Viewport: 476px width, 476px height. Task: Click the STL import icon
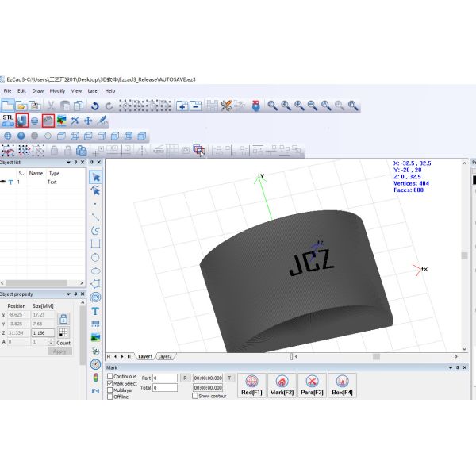coord(8,120)
